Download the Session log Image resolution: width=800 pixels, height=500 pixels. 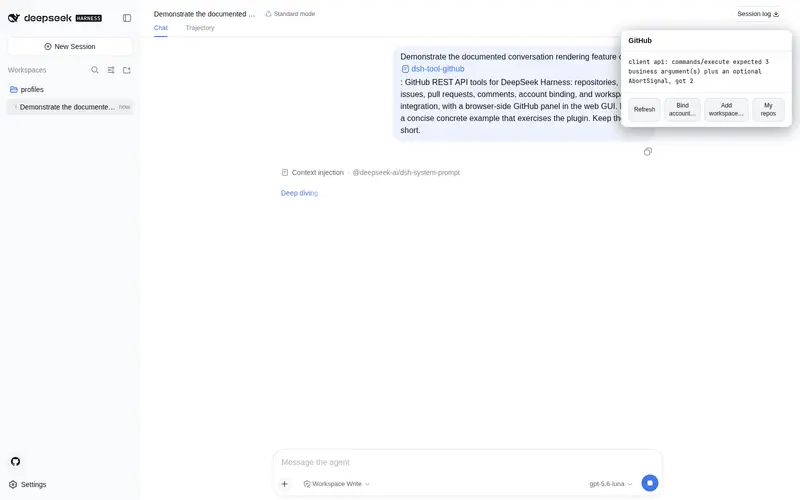(x=758, y=14)
